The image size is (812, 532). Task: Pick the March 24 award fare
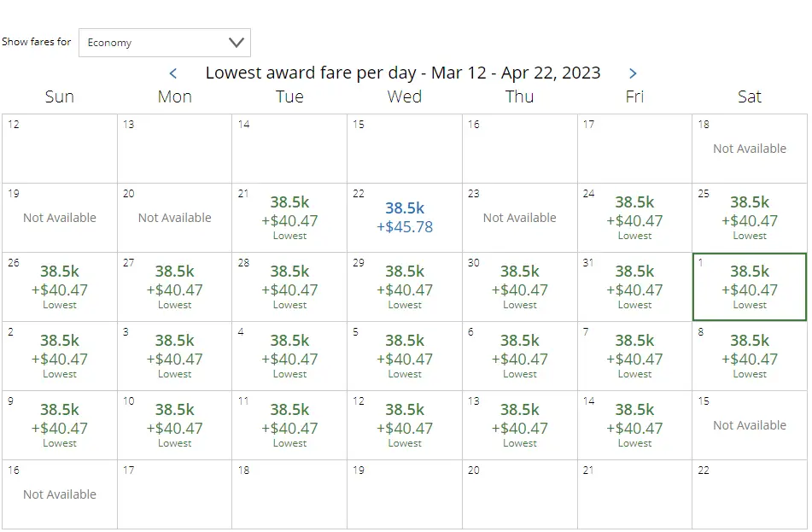coord(634,218)
